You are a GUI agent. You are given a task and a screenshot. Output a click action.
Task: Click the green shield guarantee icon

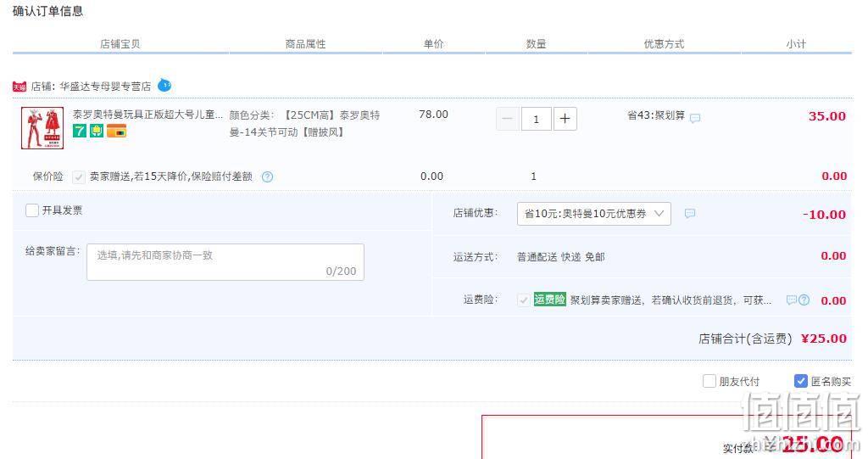pos(97,131)
